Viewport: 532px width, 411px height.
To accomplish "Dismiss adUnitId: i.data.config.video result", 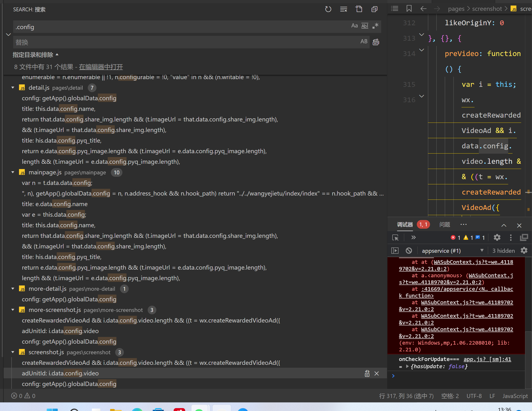I will tap(377, 373).
